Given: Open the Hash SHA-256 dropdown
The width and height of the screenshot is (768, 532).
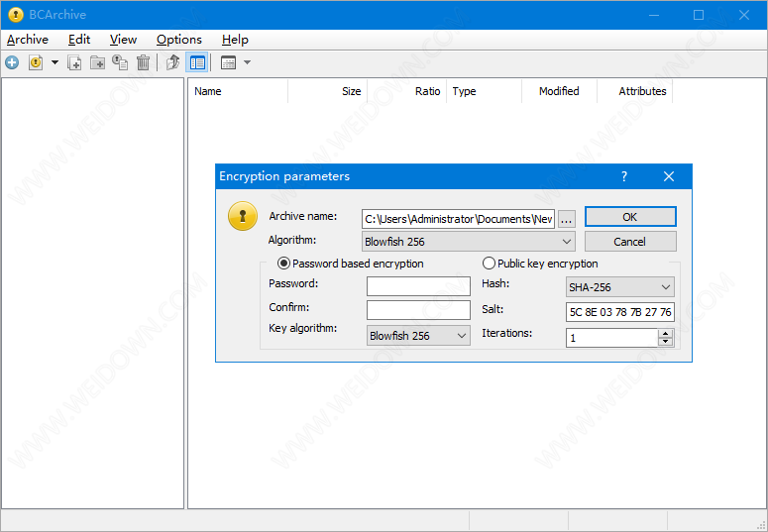Looking at the screenshot, I should (620, 287).
